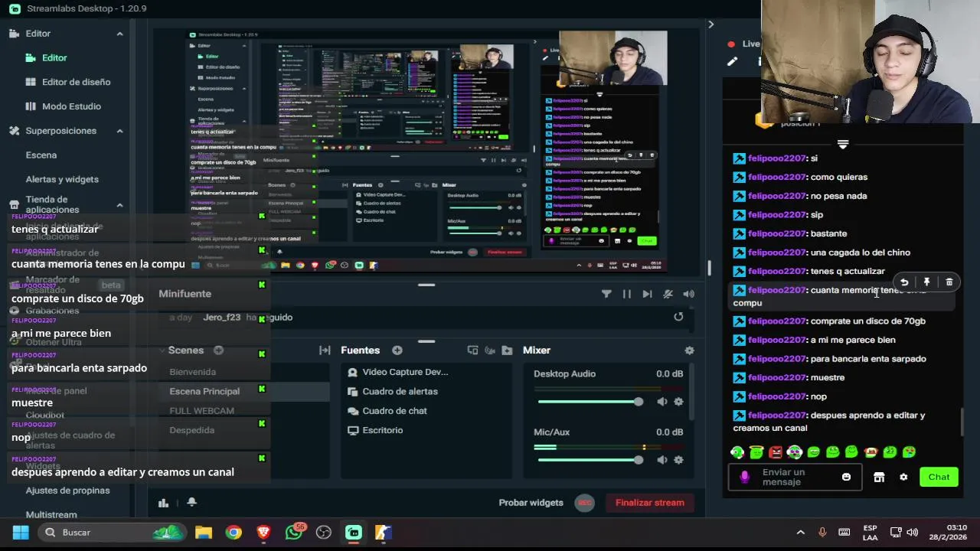Open Desktop Audio settings gear
980x551 pixels.
click(678, 402)
